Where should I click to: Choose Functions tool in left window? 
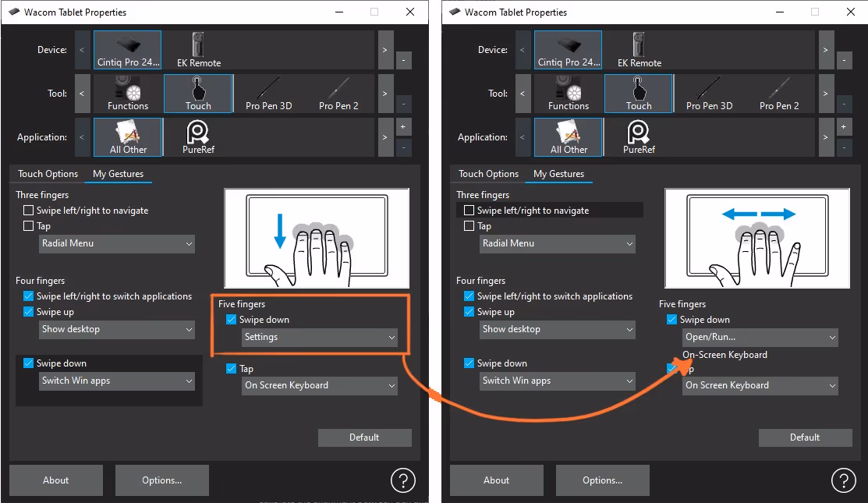coord(128,94)
